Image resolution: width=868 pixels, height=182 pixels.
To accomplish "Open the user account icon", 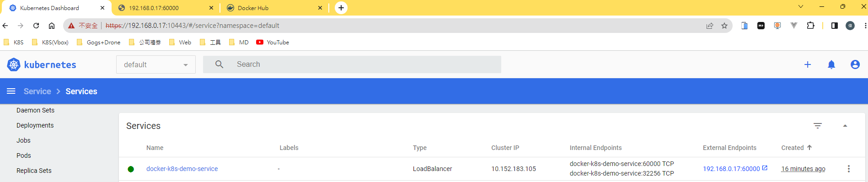I will 855,64.
